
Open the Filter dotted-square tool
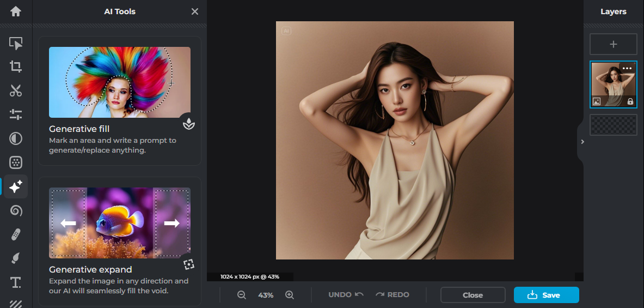(x=16, y=162)
